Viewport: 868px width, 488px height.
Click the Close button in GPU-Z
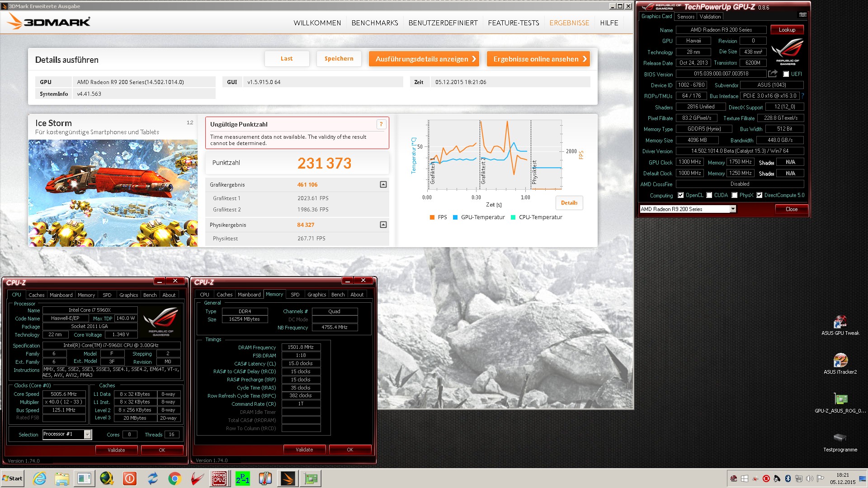(x=791, y=209)
